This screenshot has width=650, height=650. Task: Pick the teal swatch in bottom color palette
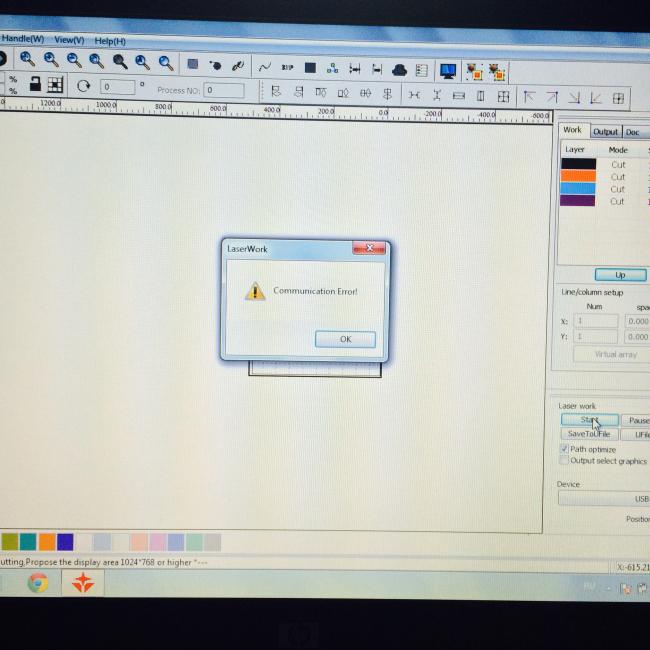[x=28, y=541]
